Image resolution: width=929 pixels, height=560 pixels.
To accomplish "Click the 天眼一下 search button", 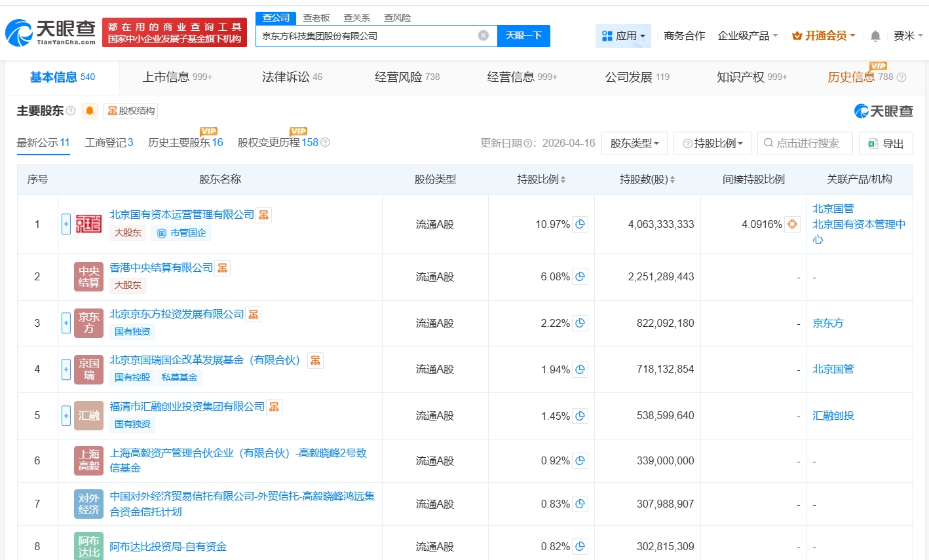I will coord(523,35).
